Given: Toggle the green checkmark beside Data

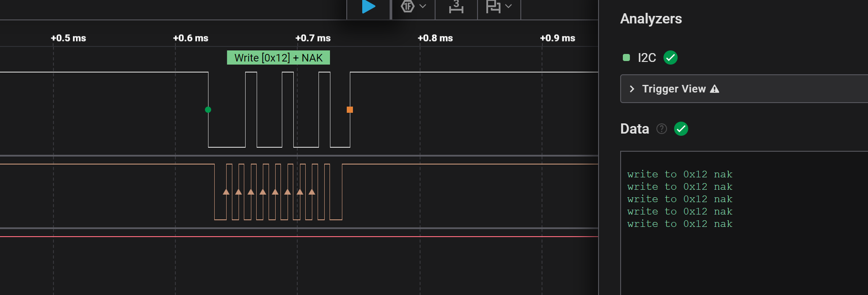Looking at the screenshot, I should click(x=681, y=129).
